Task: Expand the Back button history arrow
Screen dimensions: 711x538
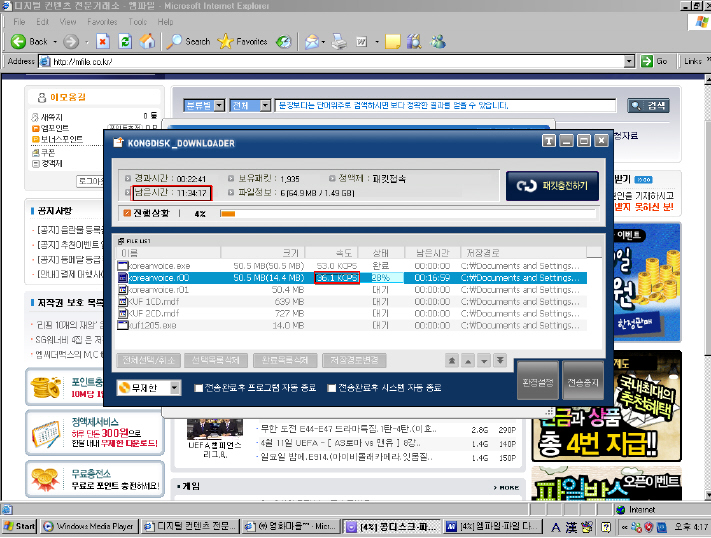Action: (x=55, y=42)
